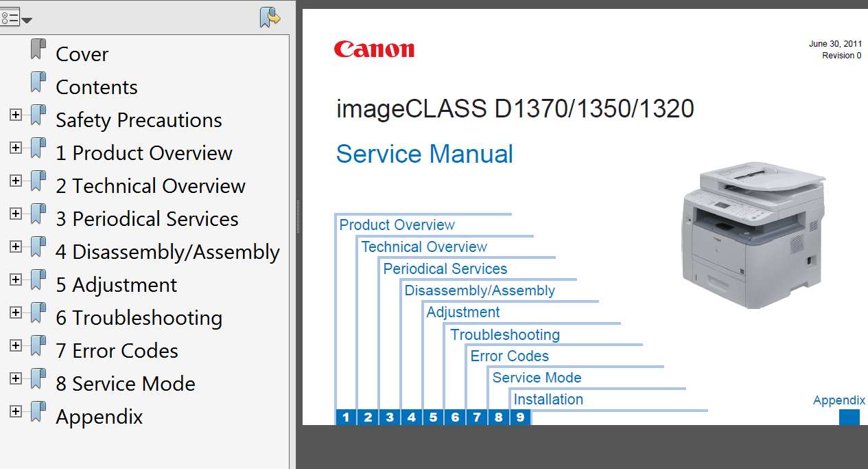Click chapter tab number 9
Image resolution: width=868 pixels, height=469 pixels.
(520, 417)
